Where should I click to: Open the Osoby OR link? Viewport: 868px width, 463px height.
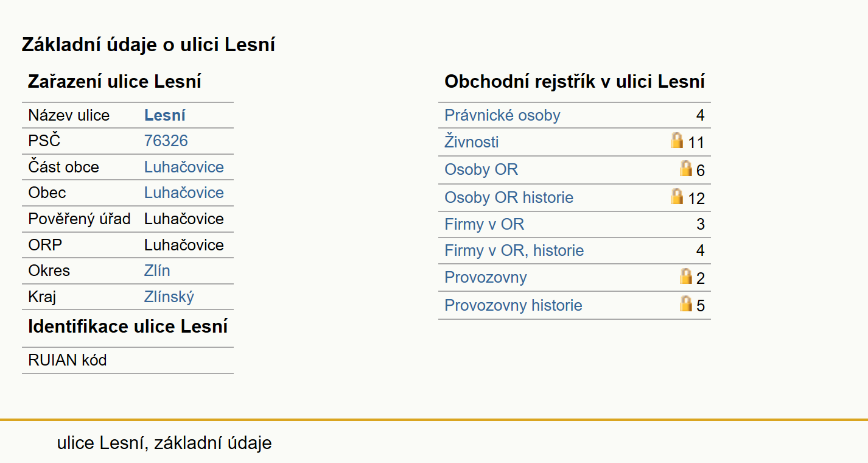click(481, 169)
